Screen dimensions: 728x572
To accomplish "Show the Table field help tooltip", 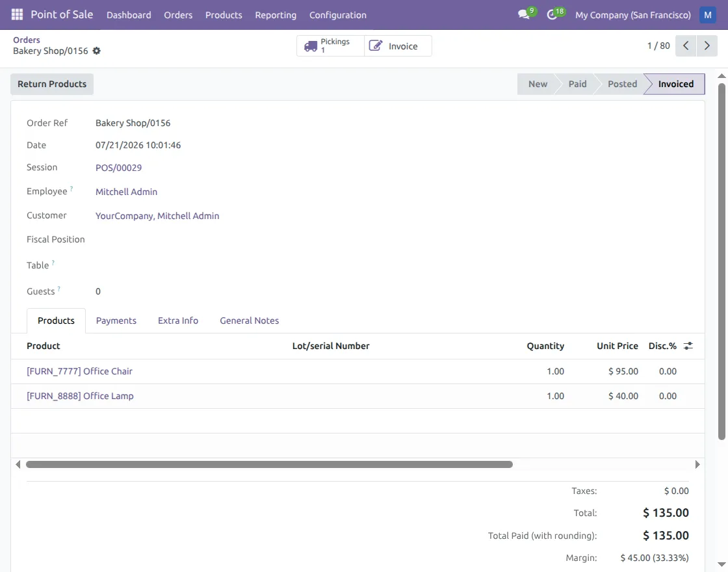I will point(53,263).
